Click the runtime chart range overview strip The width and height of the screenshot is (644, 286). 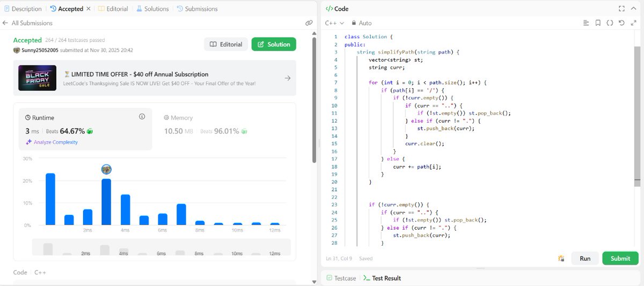point(162,248)
